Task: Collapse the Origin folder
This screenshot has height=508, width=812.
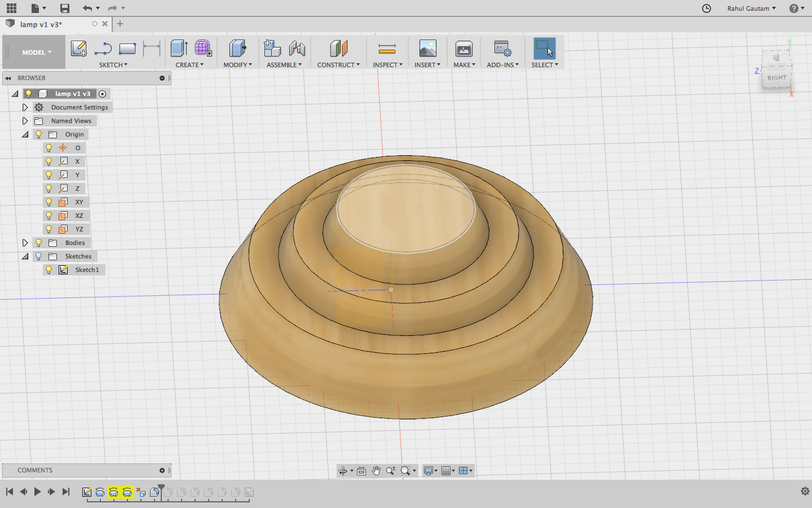Action: pos(25,134)
